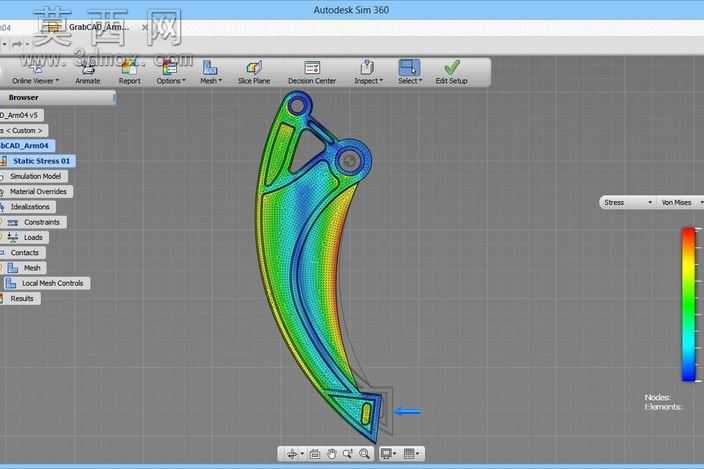The height and width of the screenshot is (469, 704).
Task: Click the Mesh toolbar icon
Action: 209,68
